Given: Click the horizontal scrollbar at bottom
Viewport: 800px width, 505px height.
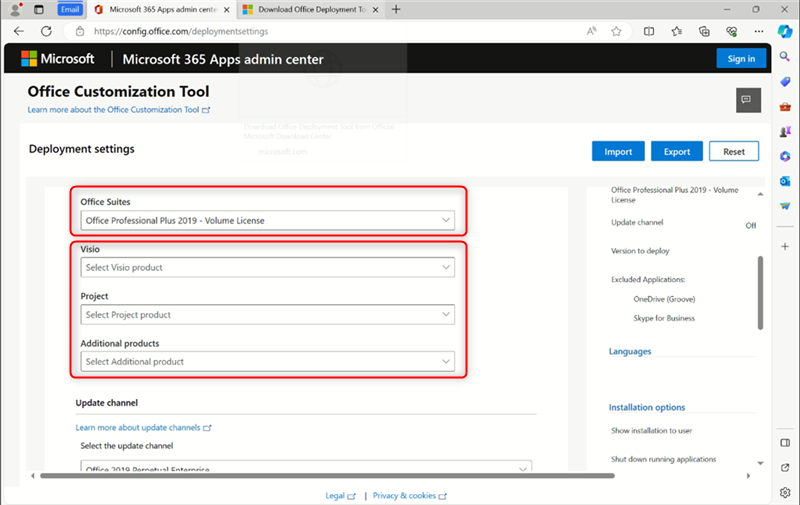Looking at the screenshot, I should point(327,476).
